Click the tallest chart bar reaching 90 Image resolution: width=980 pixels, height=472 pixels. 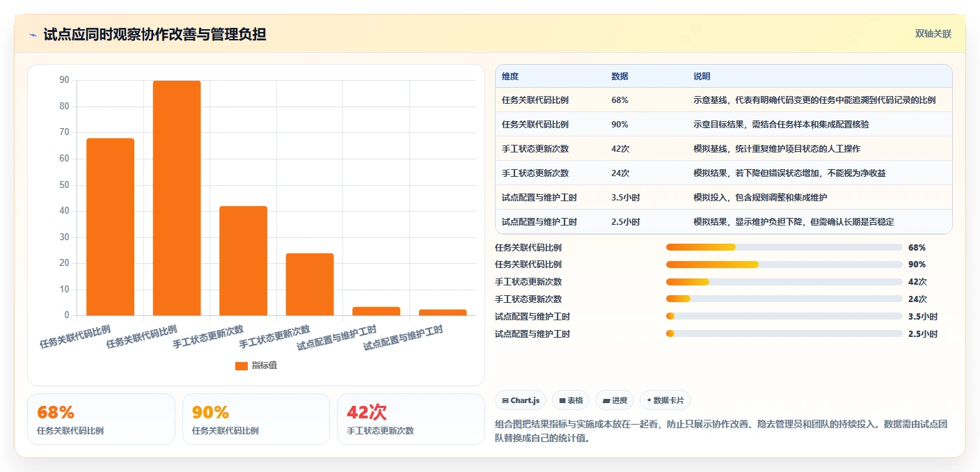point(177,198)
